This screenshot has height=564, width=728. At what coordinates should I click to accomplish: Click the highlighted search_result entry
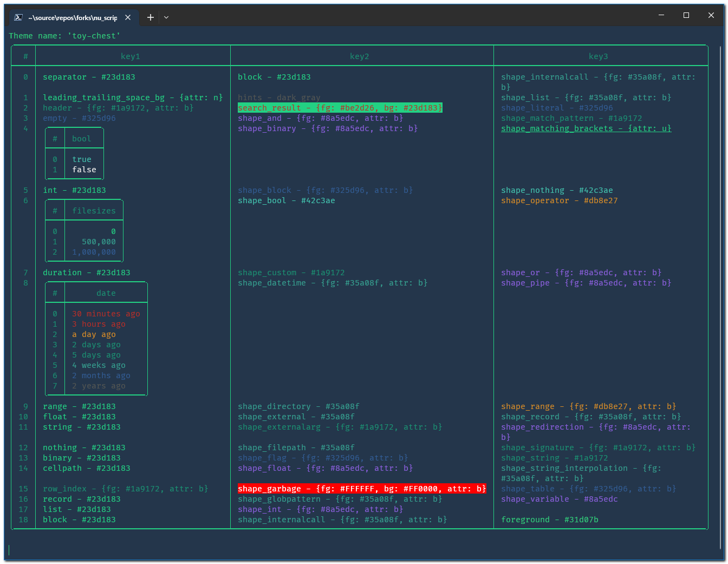click(x=340, y=108)
